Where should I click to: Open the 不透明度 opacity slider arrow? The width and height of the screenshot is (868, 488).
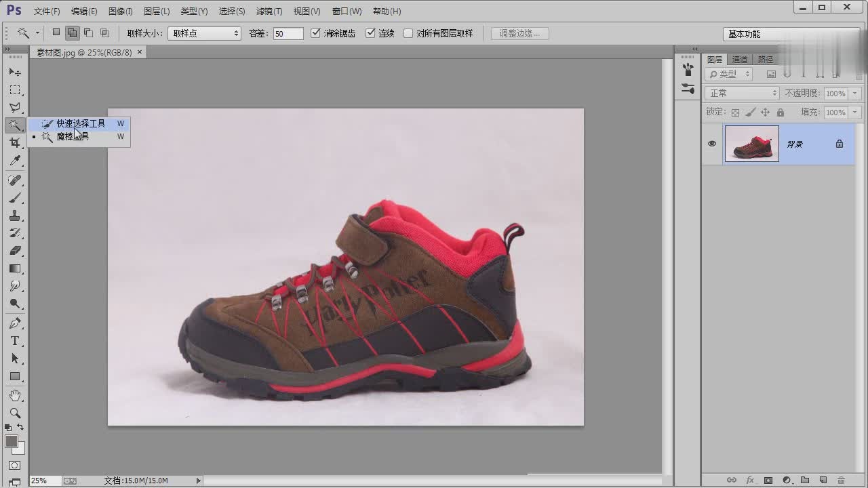tap(854, 93)
